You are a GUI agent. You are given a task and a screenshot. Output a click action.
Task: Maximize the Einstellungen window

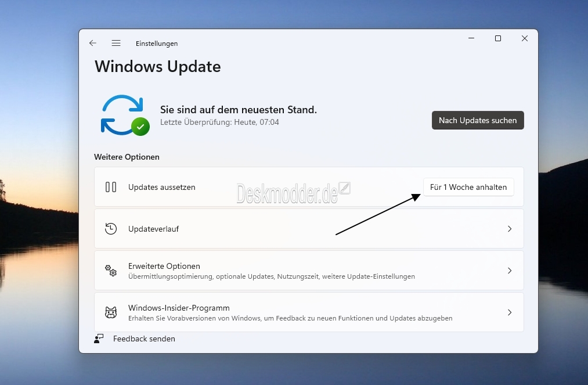[497, 38]
